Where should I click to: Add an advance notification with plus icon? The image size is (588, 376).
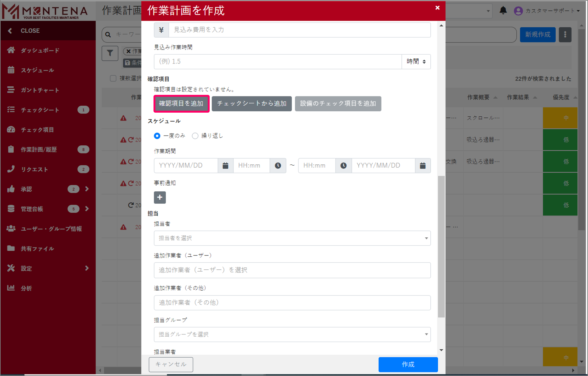(x=160, y=197)
